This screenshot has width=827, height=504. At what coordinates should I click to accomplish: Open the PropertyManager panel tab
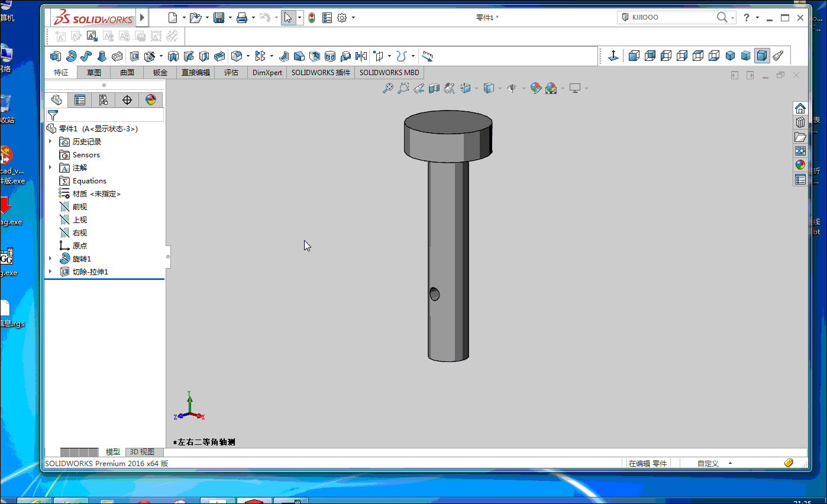(x=80, y=100)
